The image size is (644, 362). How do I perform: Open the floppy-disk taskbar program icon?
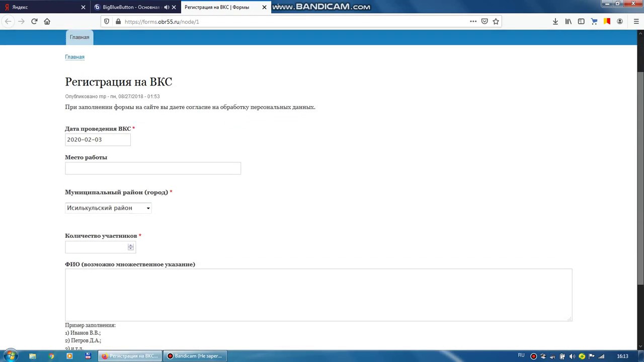[x=88, y=356]
